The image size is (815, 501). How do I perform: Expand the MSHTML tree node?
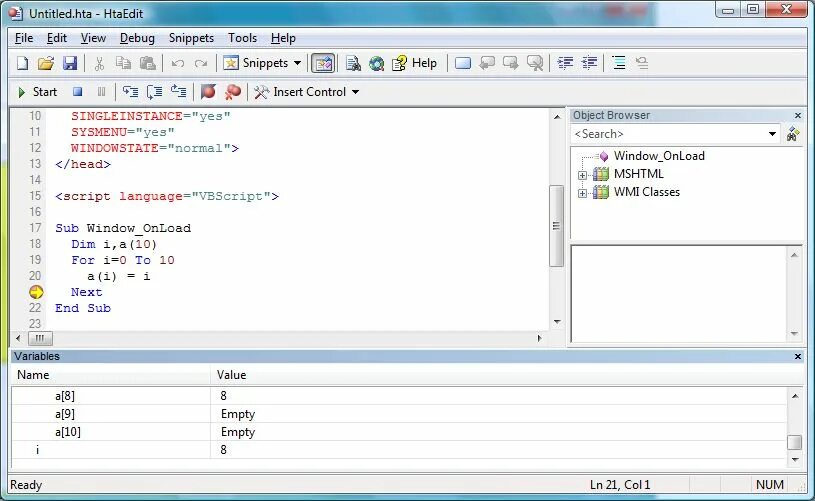coord(582,175)
